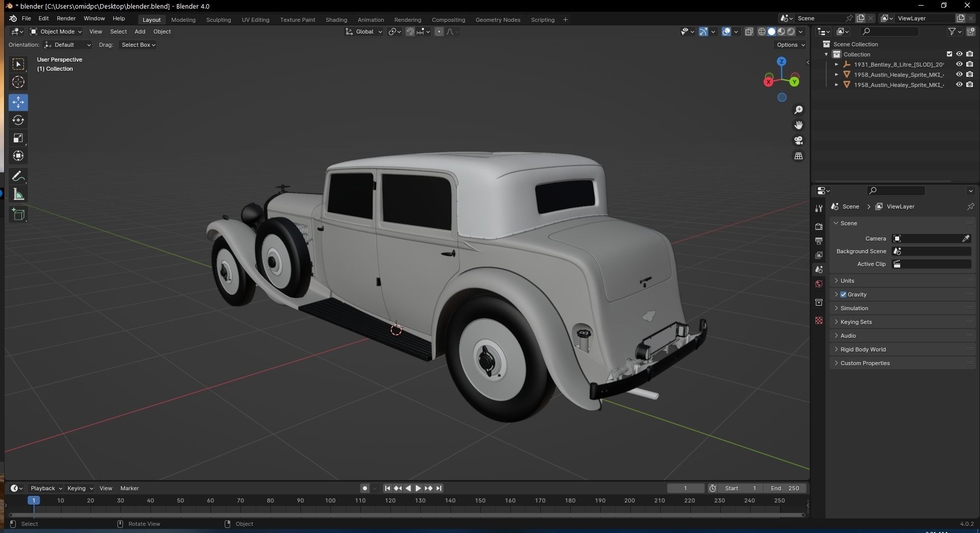The width and height of the screenshot is (980, 533).
Task: Open the Render menu
Action: point(66,18)
